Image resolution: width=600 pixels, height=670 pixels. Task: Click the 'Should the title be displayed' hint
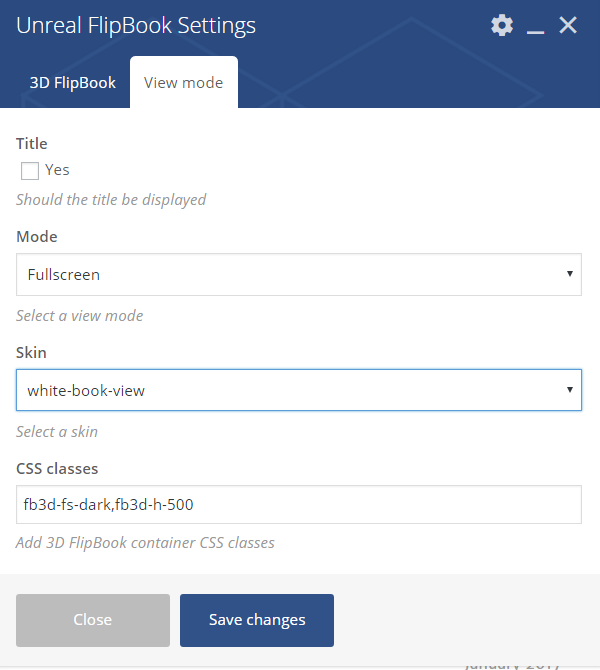[111, 200]
